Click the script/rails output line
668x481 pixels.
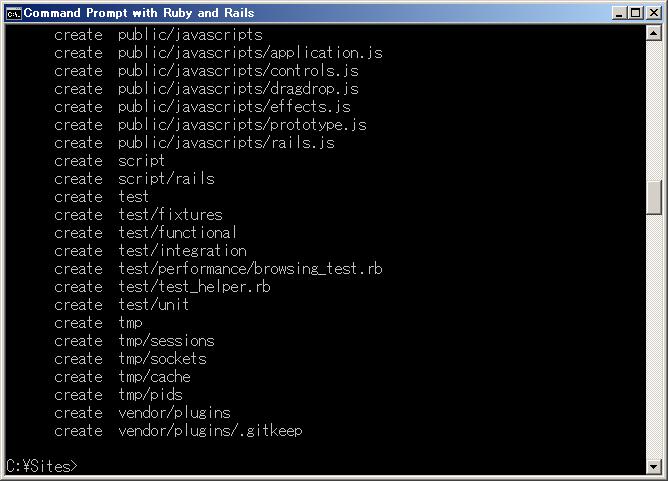click(135, 179)
